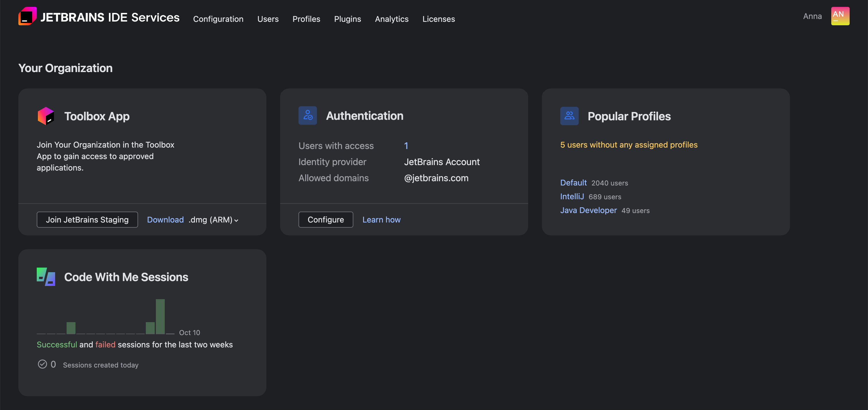The image size is (868, 410).
Task: Open the Licenses page
Action: tap(438, 19)
